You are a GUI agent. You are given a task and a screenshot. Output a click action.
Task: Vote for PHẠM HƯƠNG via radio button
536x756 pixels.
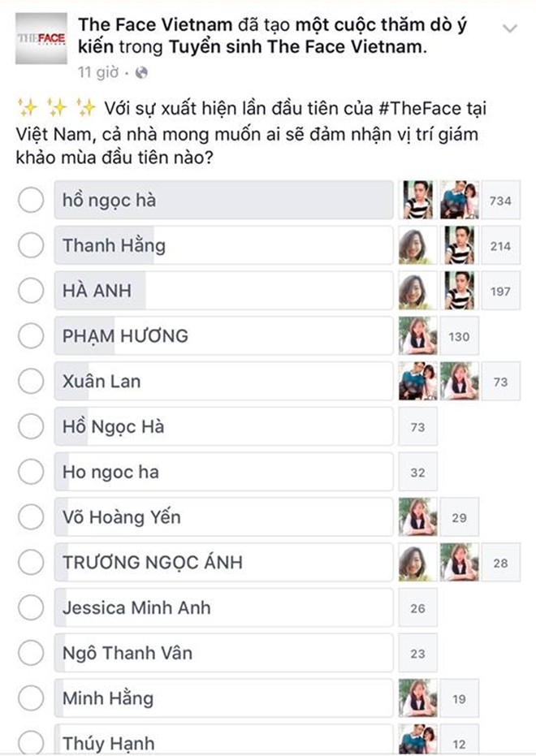[x=30, y=335]
